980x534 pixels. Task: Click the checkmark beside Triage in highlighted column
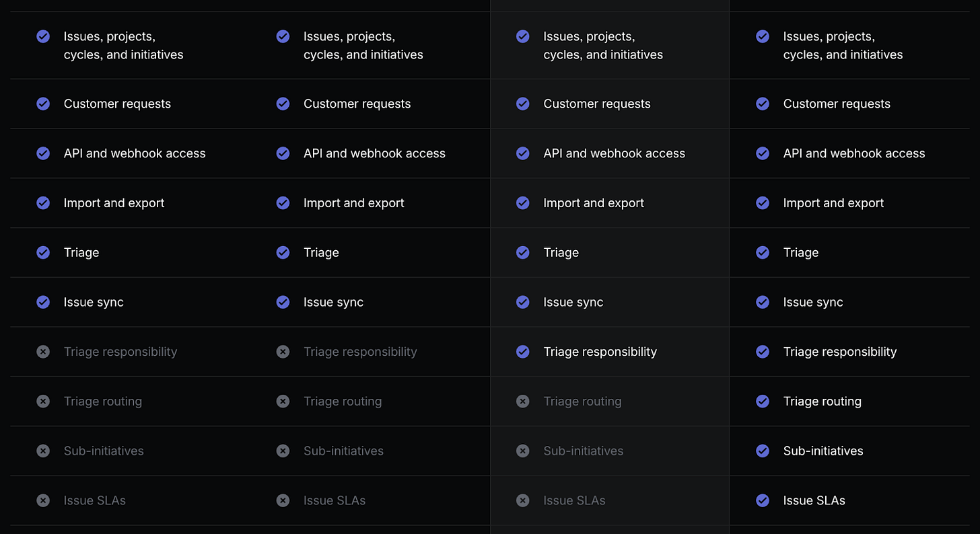[x=523, y=253]
